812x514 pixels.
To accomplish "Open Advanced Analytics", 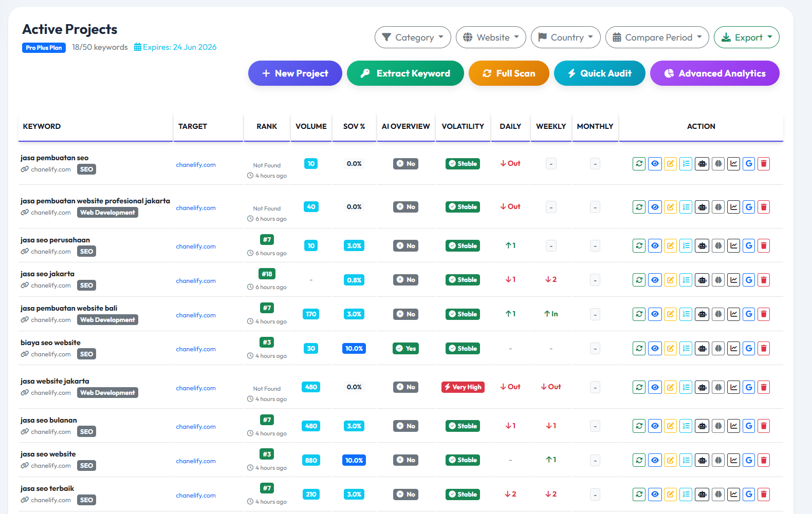I will point(714,73).
